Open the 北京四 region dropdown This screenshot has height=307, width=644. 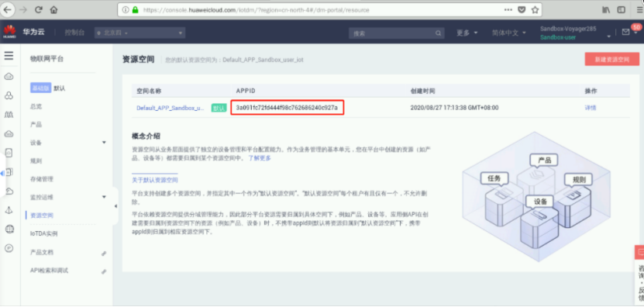pos(139,33)
